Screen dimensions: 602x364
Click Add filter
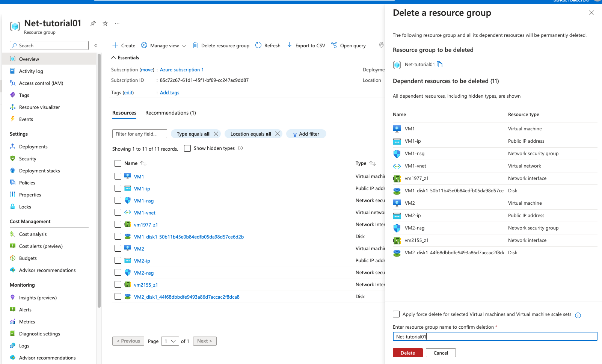(306, 134)
